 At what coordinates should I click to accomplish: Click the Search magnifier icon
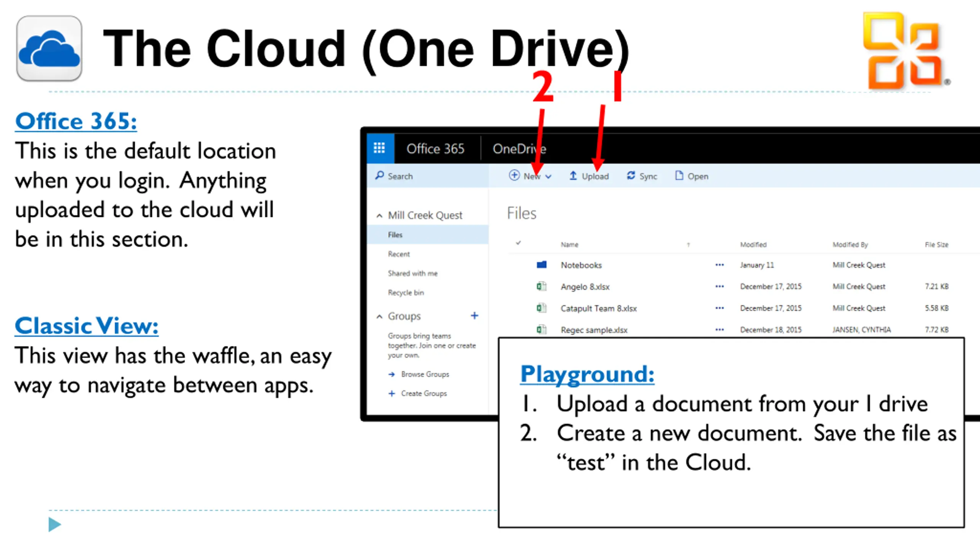point(379,176)
